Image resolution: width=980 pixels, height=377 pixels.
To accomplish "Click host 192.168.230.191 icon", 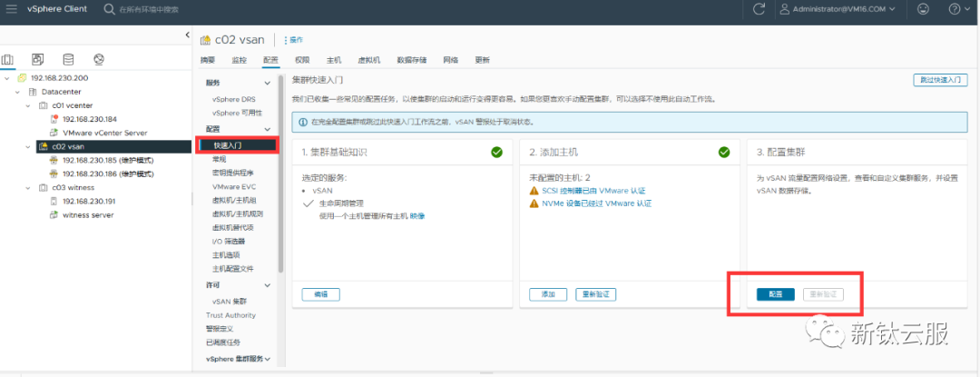I will 54,202.
